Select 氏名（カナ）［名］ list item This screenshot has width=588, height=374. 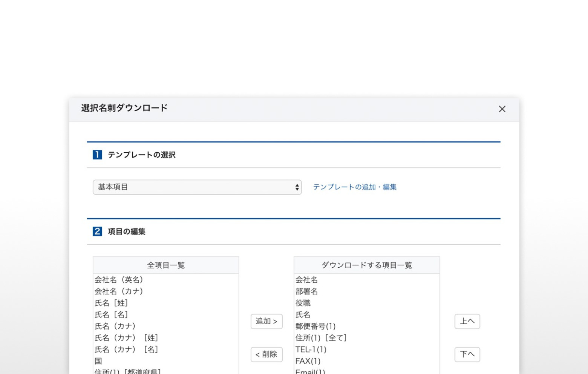pos(166,349)
